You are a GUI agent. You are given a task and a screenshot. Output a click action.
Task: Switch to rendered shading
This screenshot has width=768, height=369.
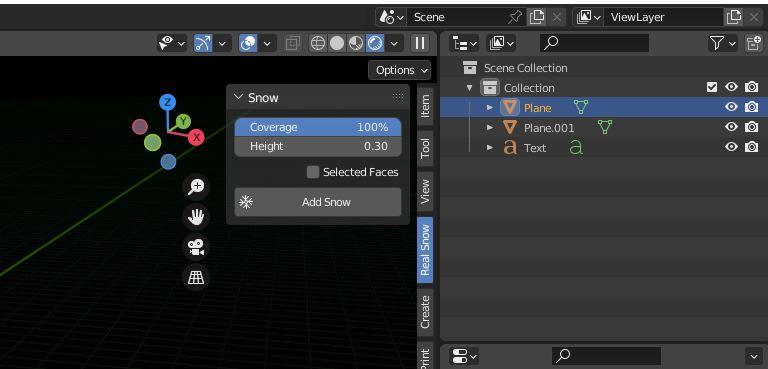[375, 44]
